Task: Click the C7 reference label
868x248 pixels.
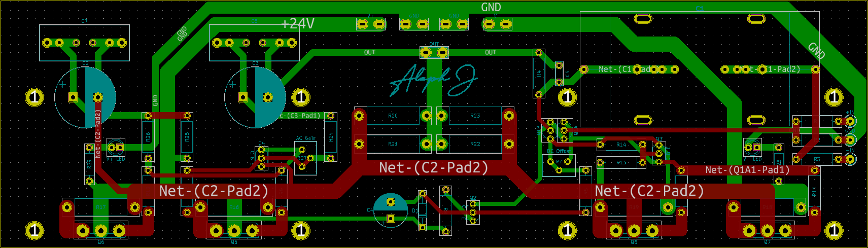Action: tap(84, 21)
